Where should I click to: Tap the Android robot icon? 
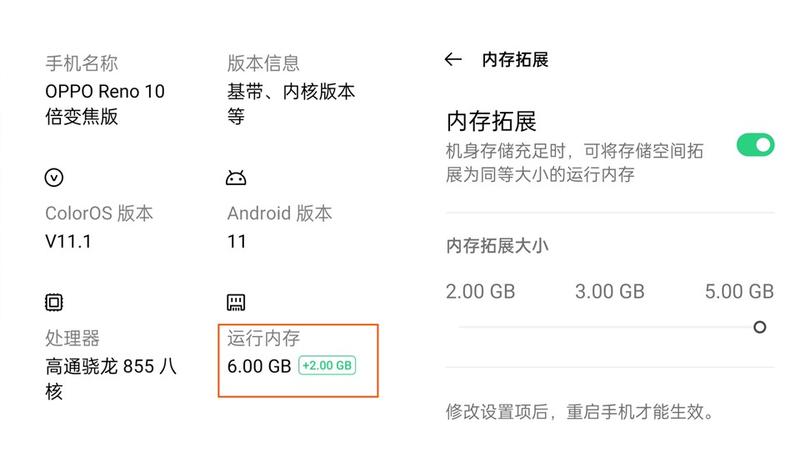point(236,178)
